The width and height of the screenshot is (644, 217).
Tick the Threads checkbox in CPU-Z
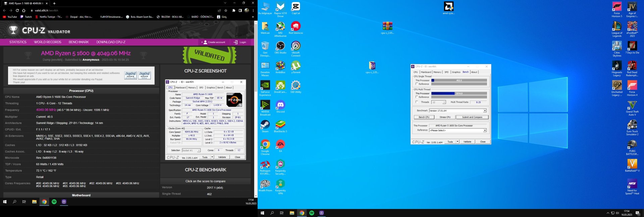click(417, 102)
